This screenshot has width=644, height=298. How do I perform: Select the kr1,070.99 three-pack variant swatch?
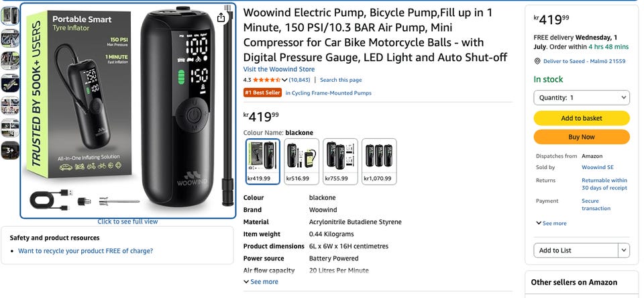[x=379, y=161]
